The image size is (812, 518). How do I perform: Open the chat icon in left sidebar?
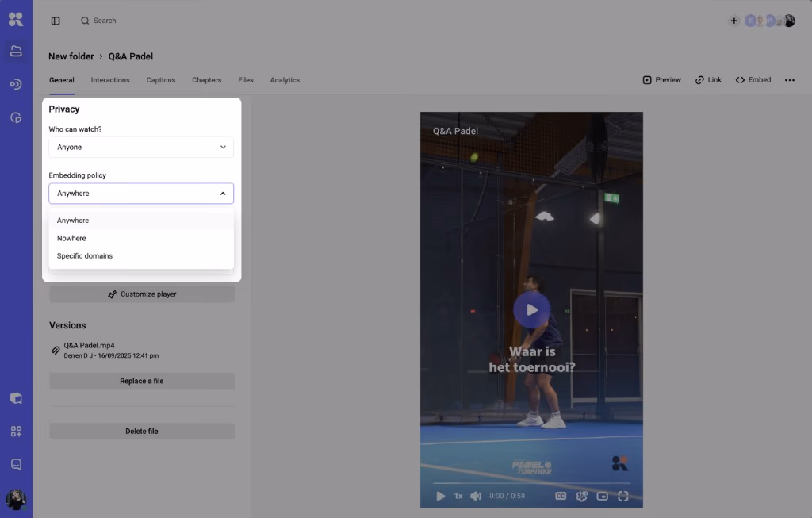16,464
